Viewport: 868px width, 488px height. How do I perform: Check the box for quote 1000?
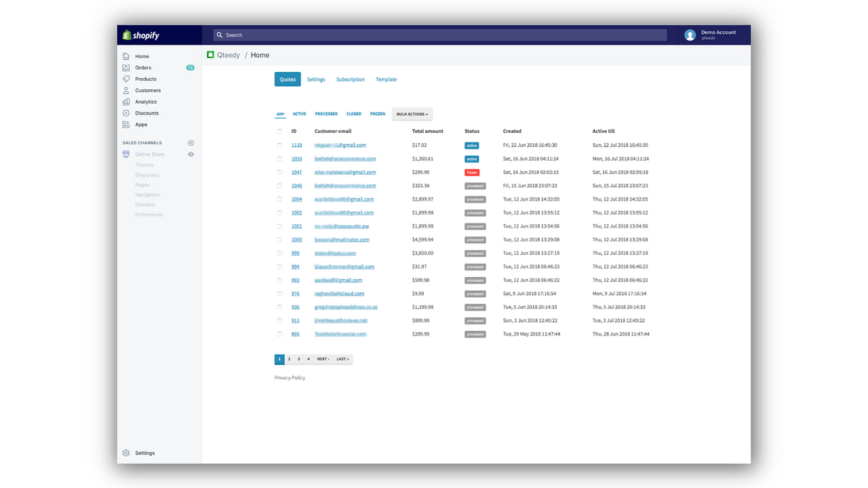[x=279, y=239]
